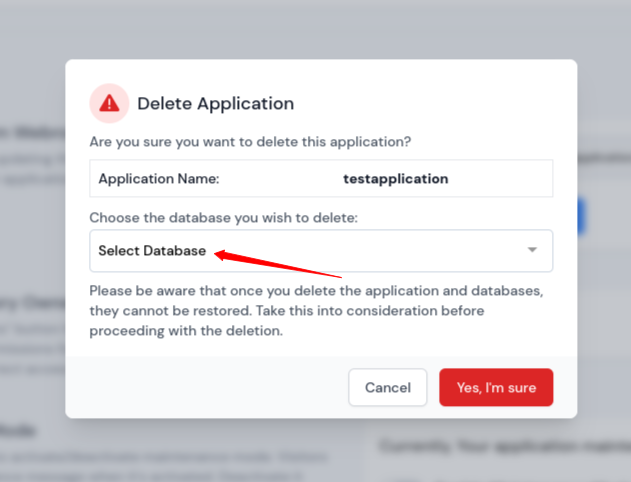Image resolution: width=631 pixels, height=482 pixels.
Task: Confirm deletion with Yes, I'm sure
Action: pos(496,387)
